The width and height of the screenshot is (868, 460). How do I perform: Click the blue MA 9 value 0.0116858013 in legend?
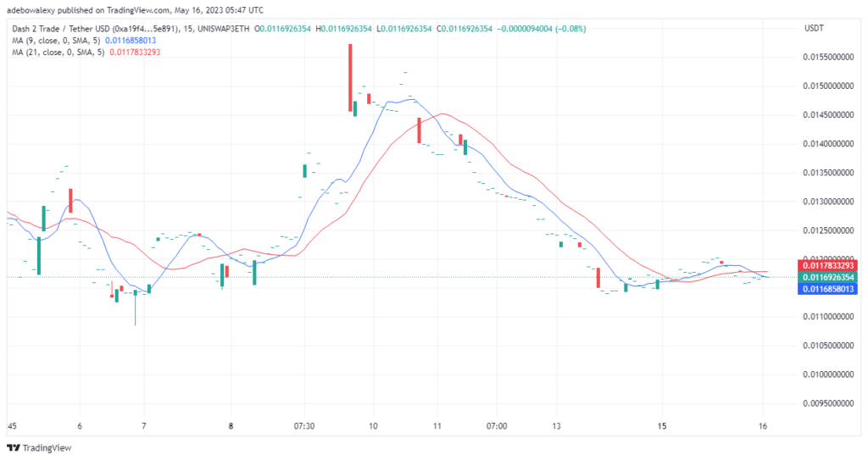[131, 41]
